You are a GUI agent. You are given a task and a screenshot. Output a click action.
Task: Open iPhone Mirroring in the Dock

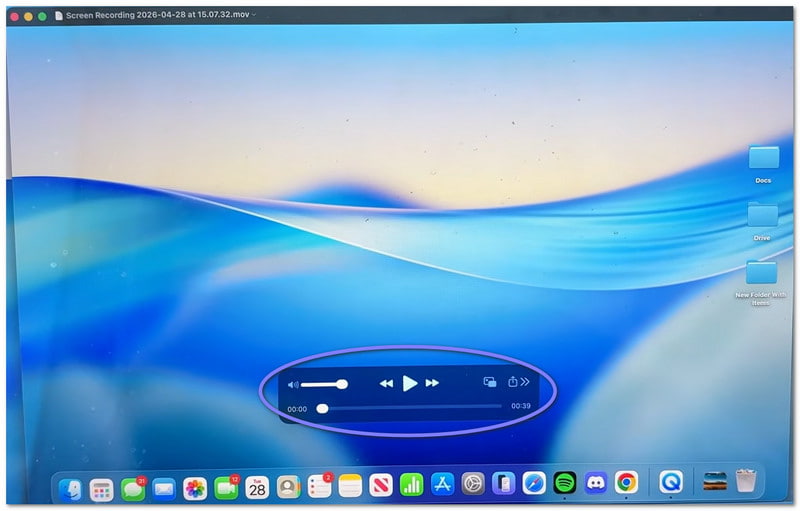(x=504, y=483)
